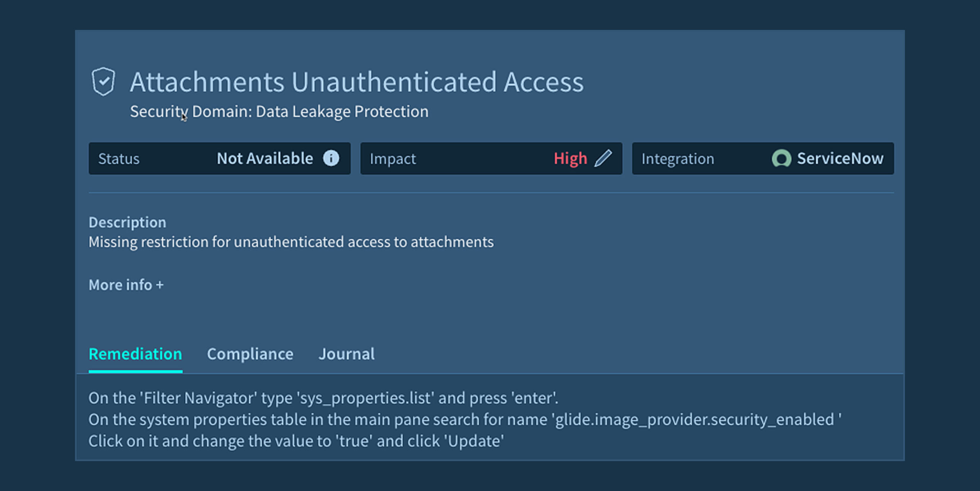Select the Not Available status value
Screen dimensions: 980x491
tap(265, 159)
